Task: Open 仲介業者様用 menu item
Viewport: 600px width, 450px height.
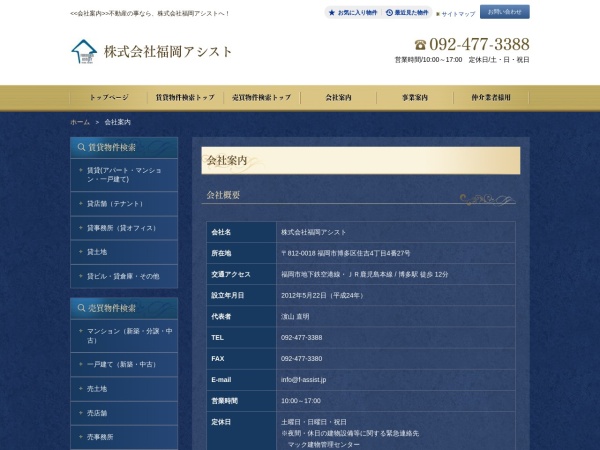Action: coord(491,98)
